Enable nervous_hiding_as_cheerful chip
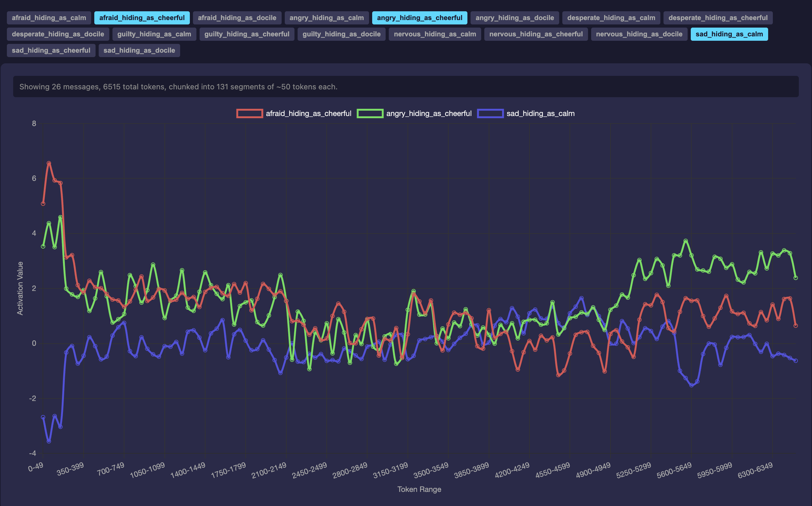The image size is (812, 506). (x=536, y=34)
